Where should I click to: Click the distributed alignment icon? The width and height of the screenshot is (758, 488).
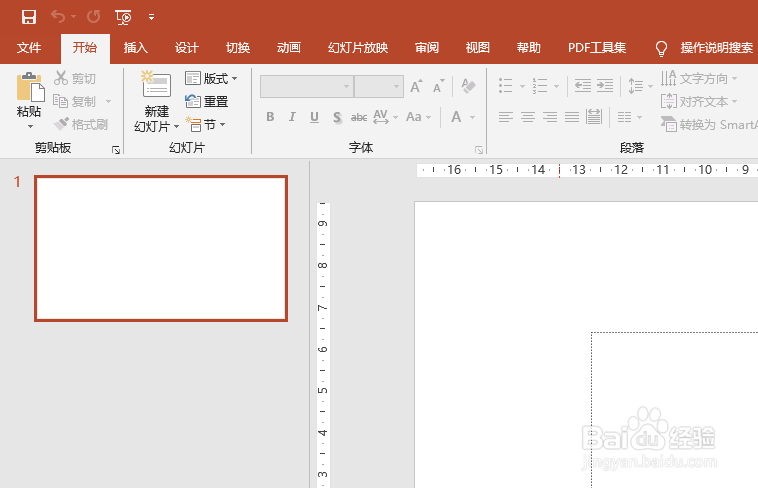click(594, 117)
